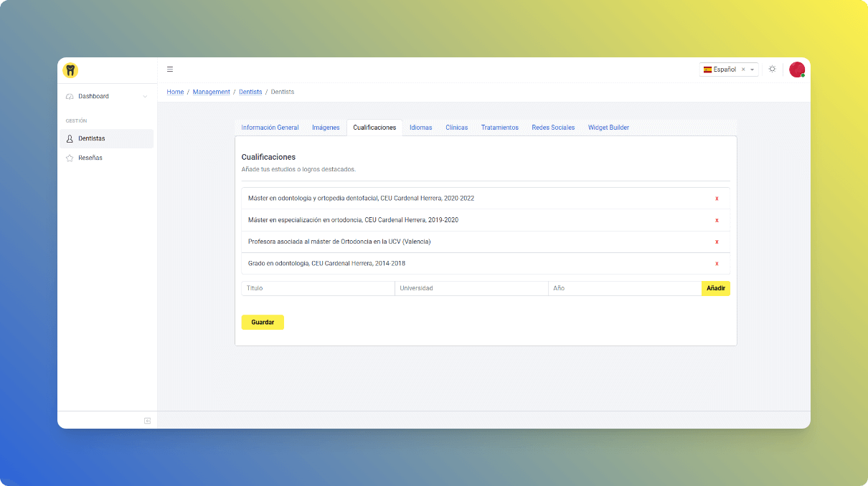Open the language dropdown arrow
Viewport: 868px width, 486px height.
(x=752, y=70)
